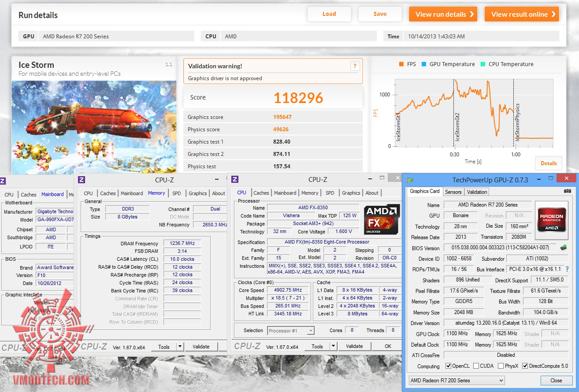This screenshot has width=579, height=392.
Task: Click the Ice Storm spaceship thumbnail
Action: 94,127
